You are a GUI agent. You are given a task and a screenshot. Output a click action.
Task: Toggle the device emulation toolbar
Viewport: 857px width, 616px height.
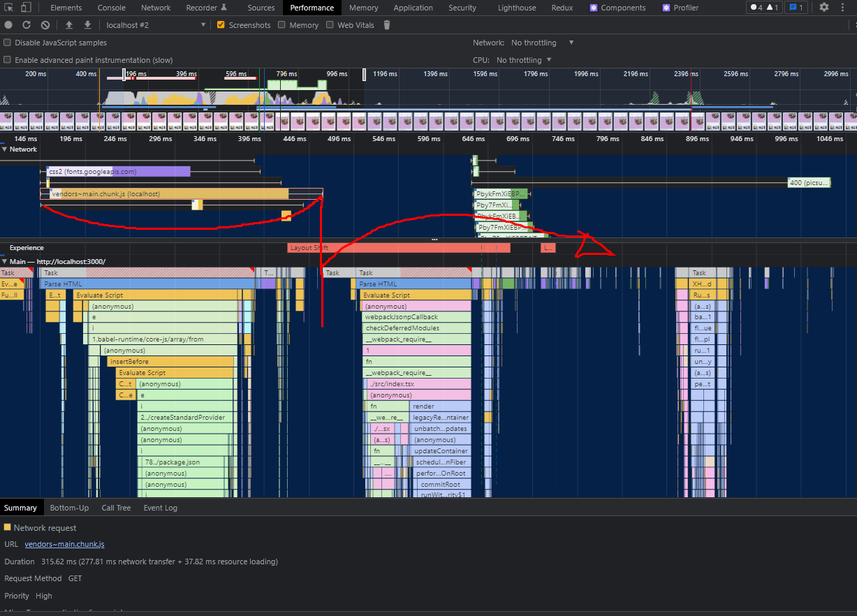[x=25, y=8]
